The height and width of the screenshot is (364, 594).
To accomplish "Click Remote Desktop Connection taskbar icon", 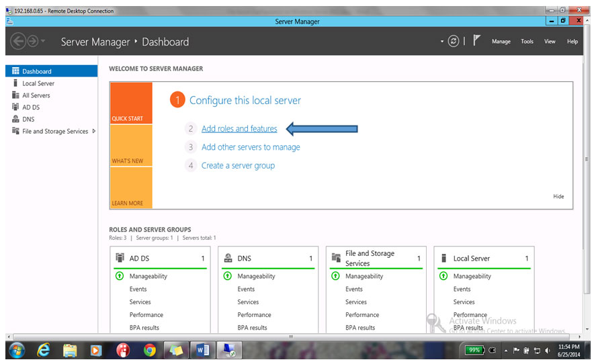I will tap(229, 350).
